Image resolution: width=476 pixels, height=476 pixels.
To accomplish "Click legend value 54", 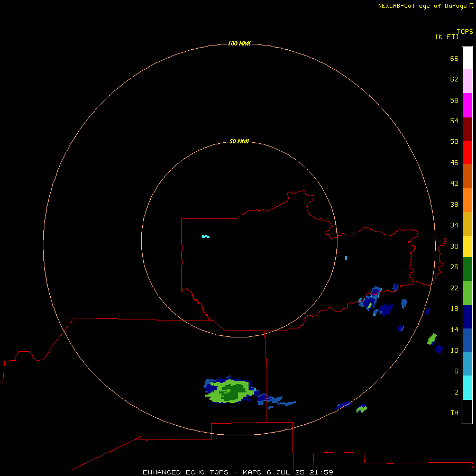I will click(454, 121).
